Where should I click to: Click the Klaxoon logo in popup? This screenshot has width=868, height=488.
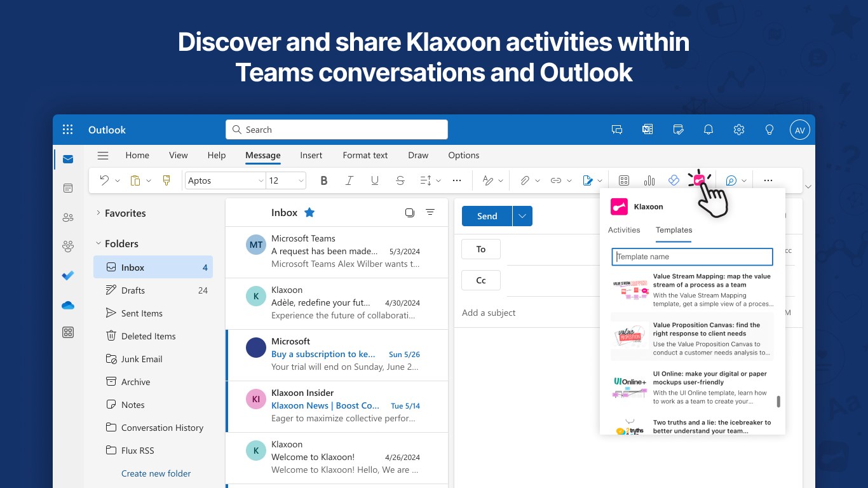coord(619,207)
